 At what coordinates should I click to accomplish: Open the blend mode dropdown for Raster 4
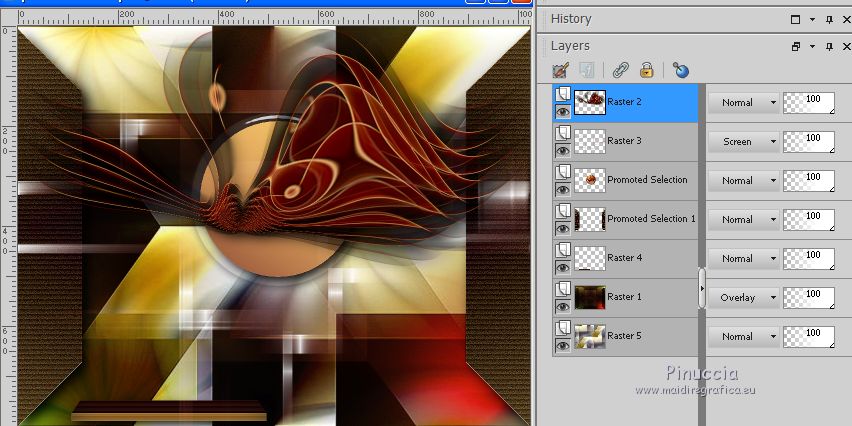point(743,259)
